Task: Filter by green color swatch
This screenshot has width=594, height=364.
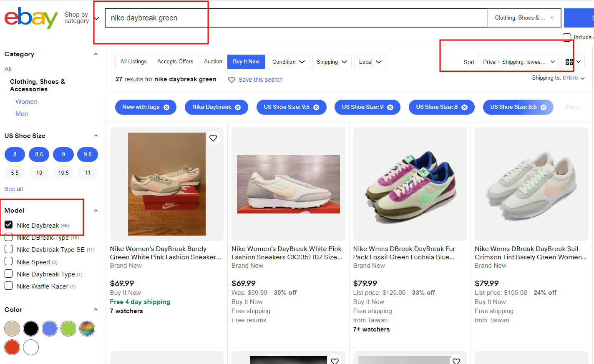Action: pos(68,329)
